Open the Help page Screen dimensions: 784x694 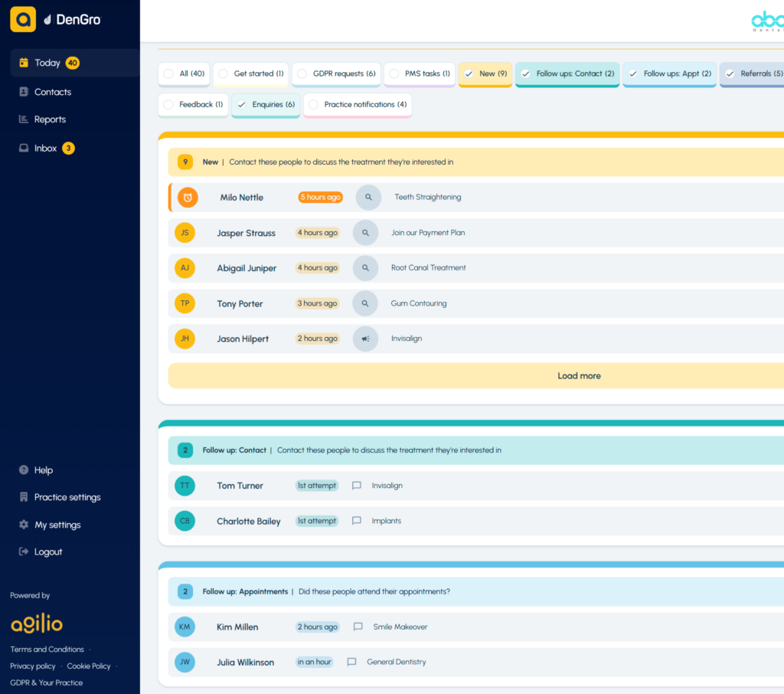pos(44,470)
